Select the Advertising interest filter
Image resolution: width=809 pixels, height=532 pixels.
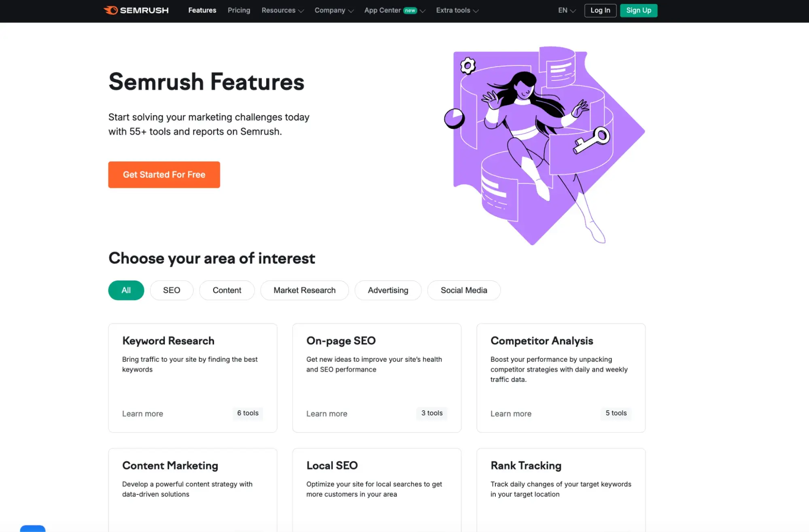(x=388, y=290)
